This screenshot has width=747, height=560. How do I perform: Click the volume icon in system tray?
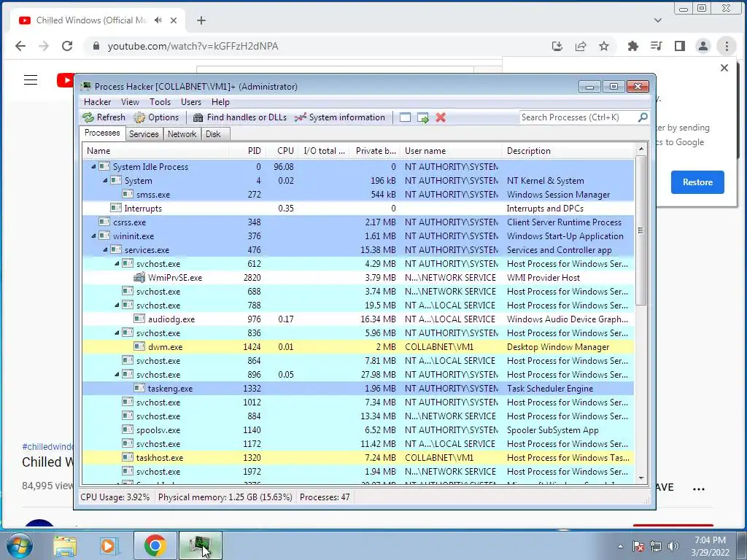click(x=673, y=546)
